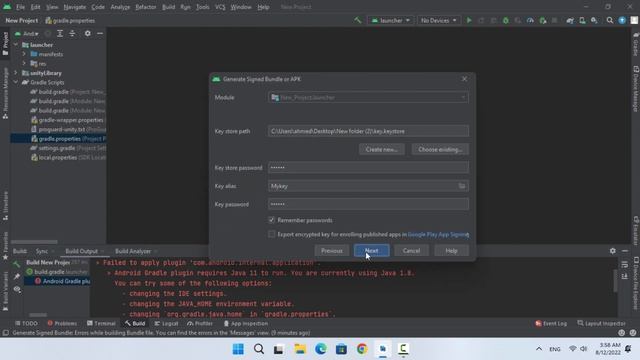Open the Problems tool window tab
This screenshot has height=360, width=640.
click(x=62, y=323)
